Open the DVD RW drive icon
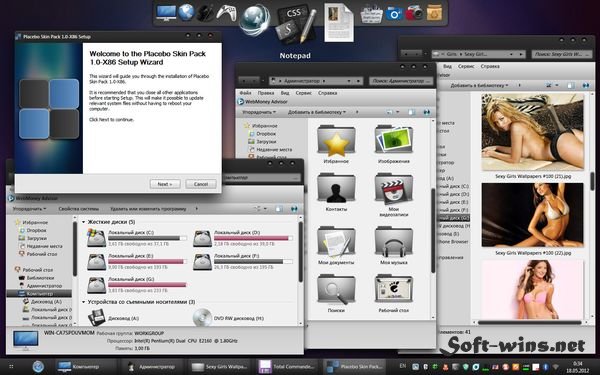 (x=202, y=317)
